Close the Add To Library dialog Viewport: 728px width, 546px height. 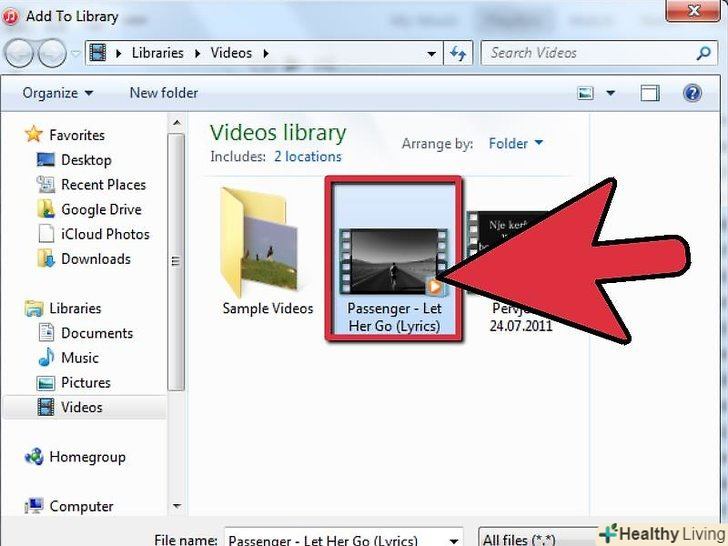pos(693,11)
